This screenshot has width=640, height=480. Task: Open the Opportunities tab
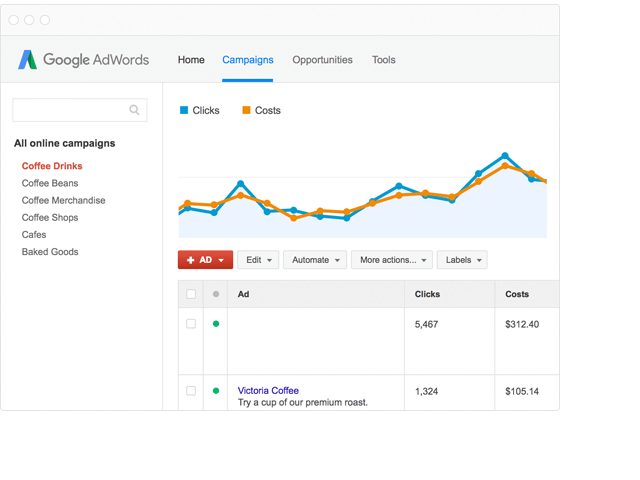tap(322, 60)
